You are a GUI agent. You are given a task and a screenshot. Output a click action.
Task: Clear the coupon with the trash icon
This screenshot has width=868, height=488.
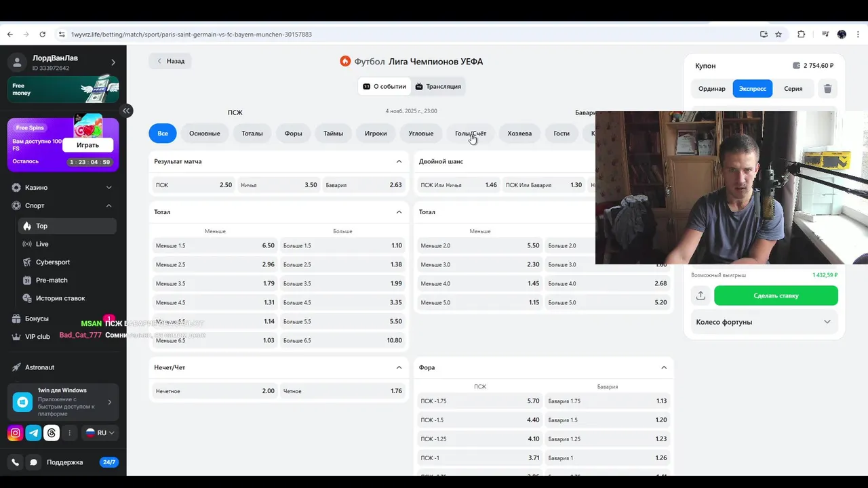click(827, 89)
